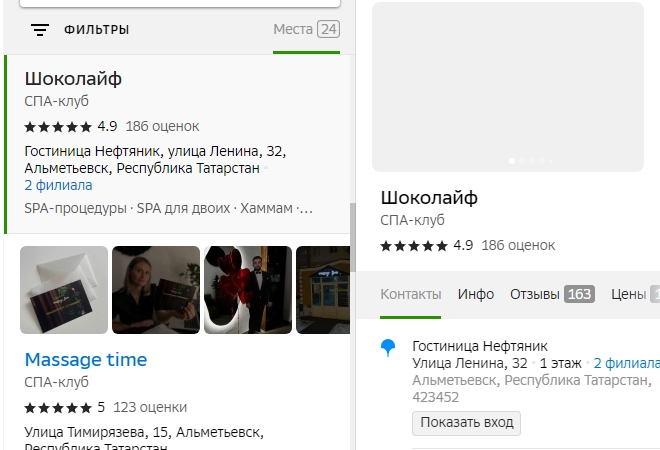Open the filters icon in results header
Image resolution: width=660 pixels, height=450 pixels.
[x=40, y=30]
